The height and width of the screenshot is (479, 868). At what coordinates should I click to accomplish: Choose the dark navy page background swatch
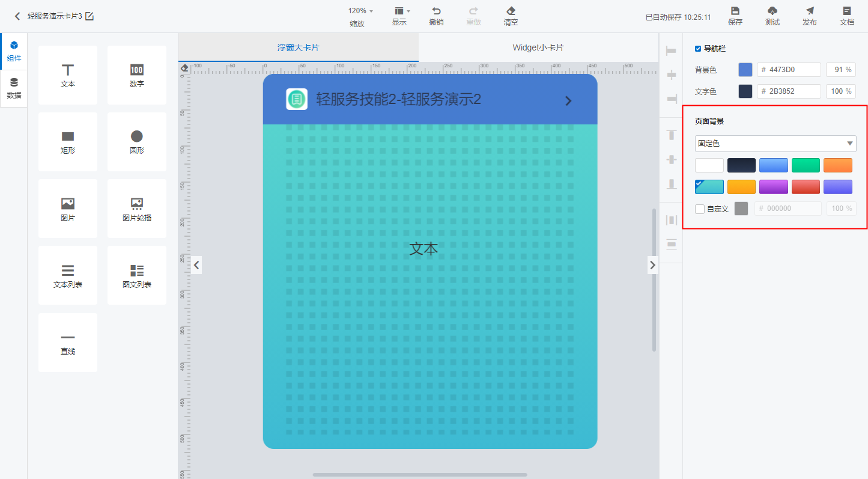741,165
